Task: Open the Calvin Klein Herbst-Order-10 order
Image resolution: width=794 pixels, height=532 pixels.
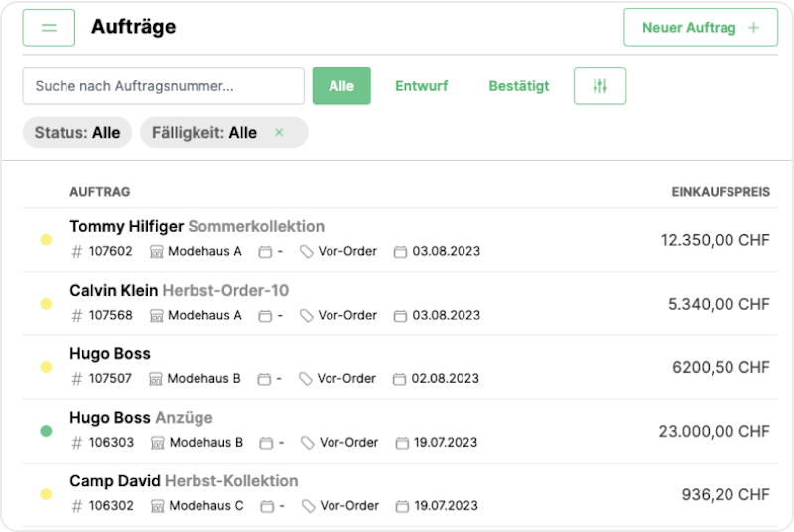Action: pyautogui.click(x=180, y=291)
